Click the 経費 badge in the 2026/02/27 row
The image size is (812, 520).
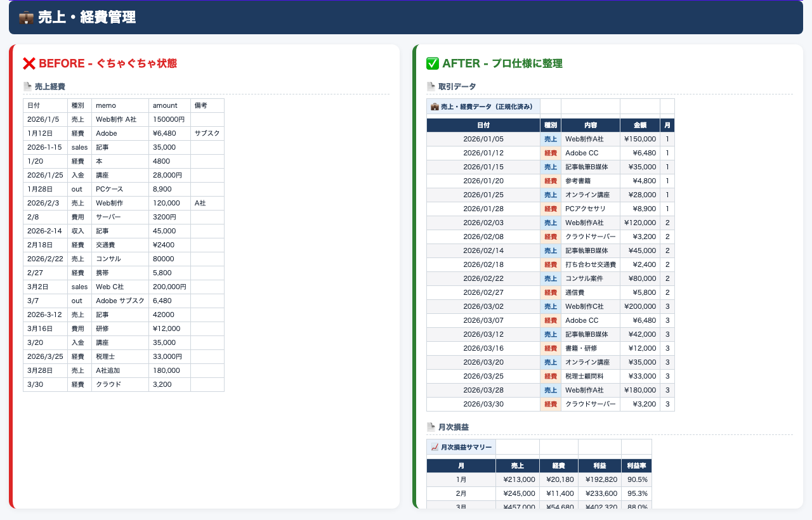pos(551,293)
